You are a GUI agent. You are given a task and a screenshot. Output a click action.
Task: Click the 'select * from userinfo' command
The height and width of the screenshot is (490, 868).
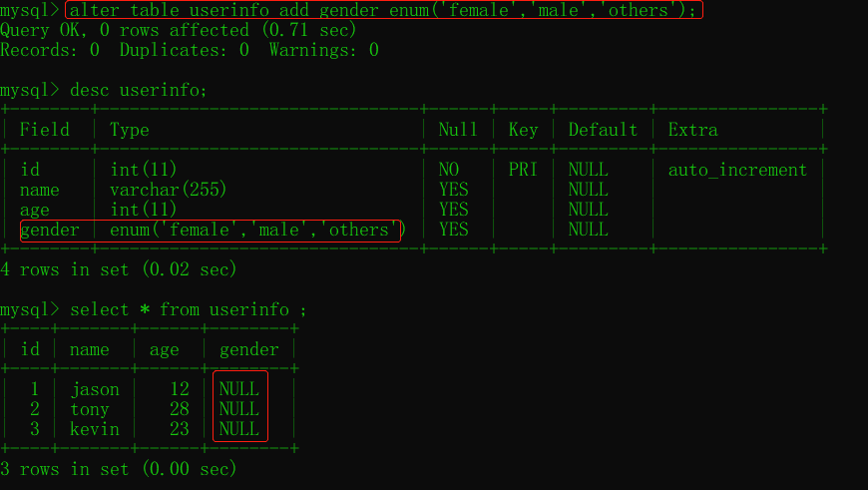coord(188,309)
